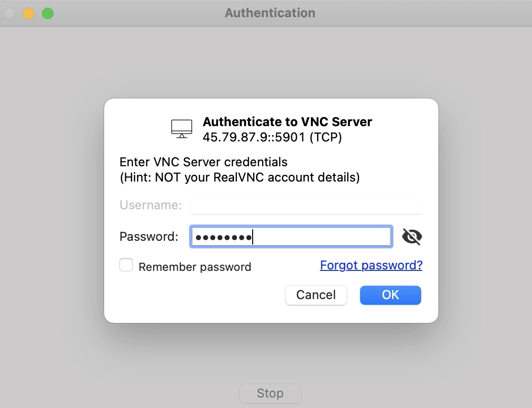532x408 pixels.
Task: Cancel the authentication dialog
Action: tap(316, 295)
